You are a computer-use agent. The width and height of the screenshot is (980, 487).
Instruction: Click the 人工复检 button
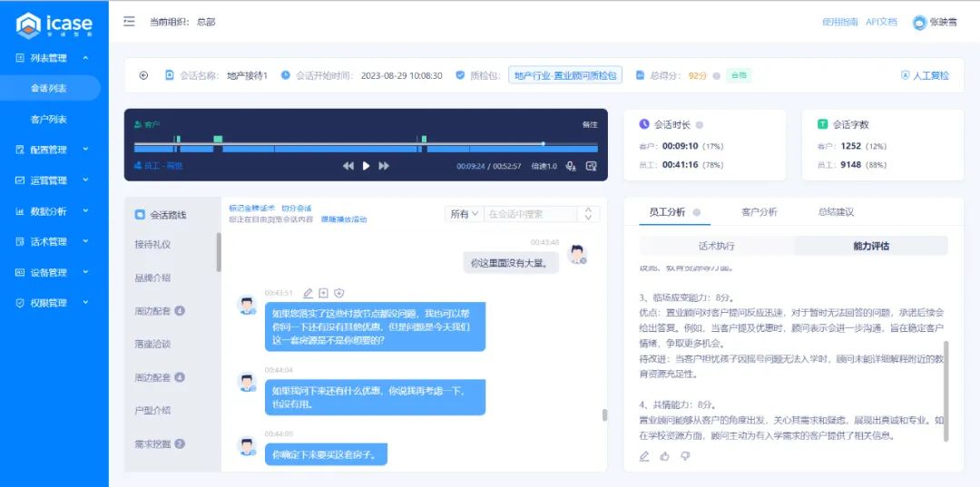click(x=925, y=75)
